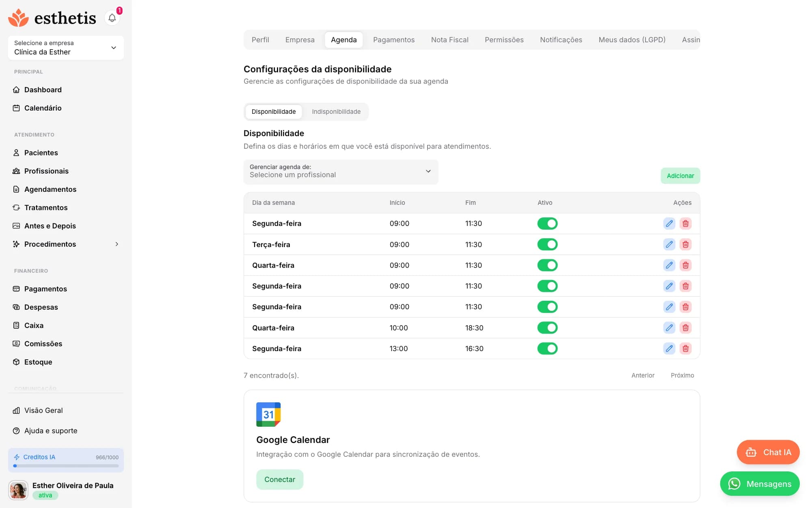Click the ativa status badge

click(x=45, y=495)
